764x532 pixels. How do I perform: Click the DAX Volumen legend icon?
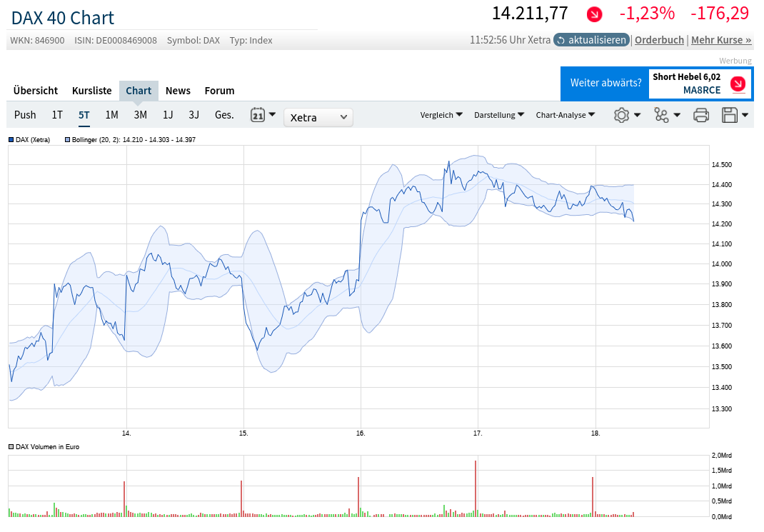pyautogui.click(x=10, y=446)
